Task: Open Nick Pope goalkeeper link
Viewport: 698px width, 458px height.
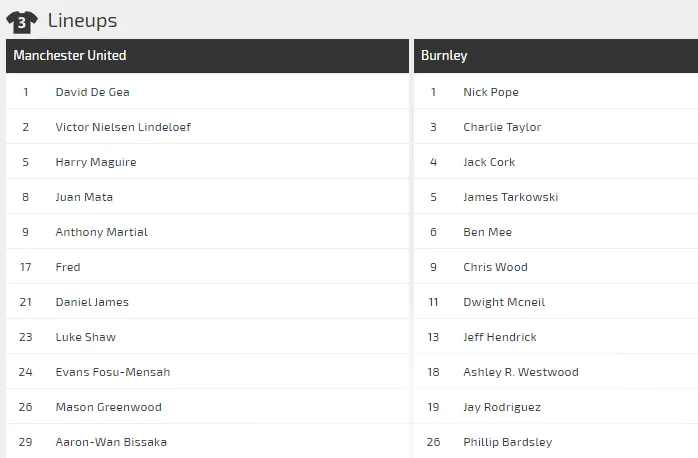Action: (x=490, y=92)
